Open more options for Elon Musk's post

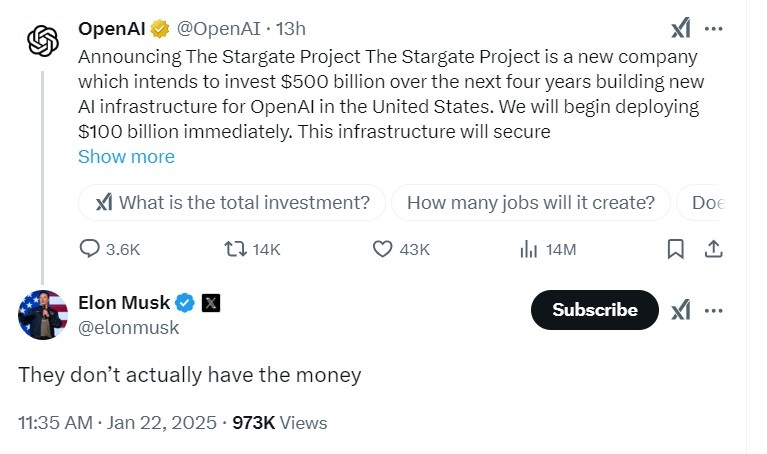(x=714, y=310)
